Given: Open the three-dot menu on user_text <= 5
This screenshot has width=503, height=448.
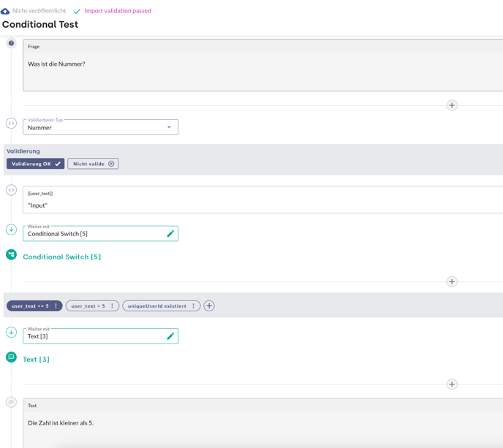Looking at the screenshot, I should [x=56, y=306].
